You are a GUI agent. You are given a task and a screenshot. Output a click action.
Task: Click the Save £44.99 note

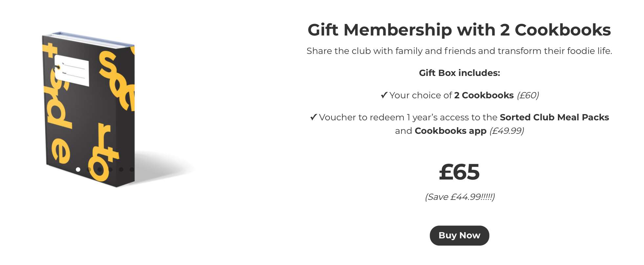[x=460, y=197]
